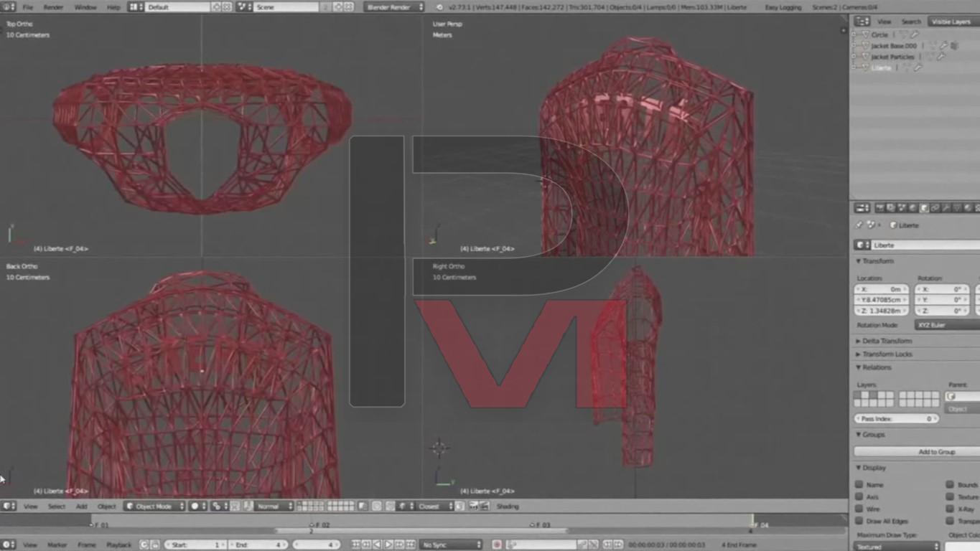Click the Add to Group button
Viewport: 980px width, 551px height.
(x=917, y=452)
